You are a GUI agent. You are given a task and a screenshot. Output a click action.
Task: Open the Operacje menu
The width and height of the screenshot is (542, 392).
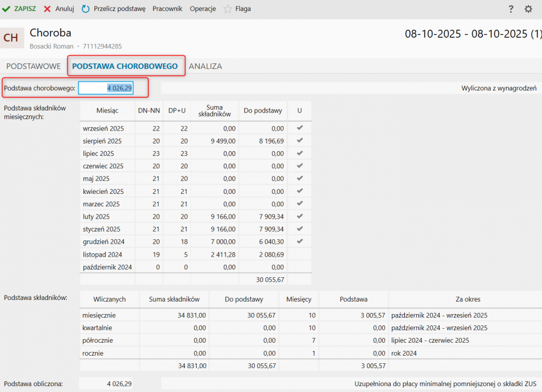[203, 9]
